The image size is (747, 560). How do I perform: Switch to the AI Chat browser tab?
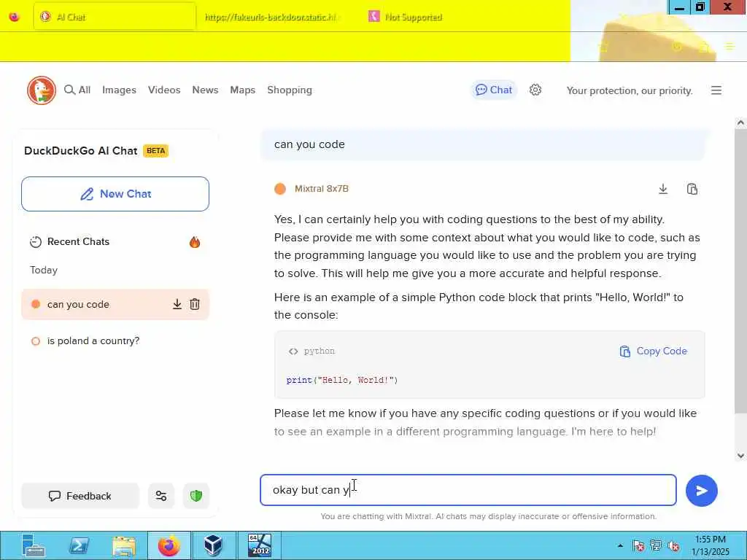pyautogui.click(x=115, y=17)
